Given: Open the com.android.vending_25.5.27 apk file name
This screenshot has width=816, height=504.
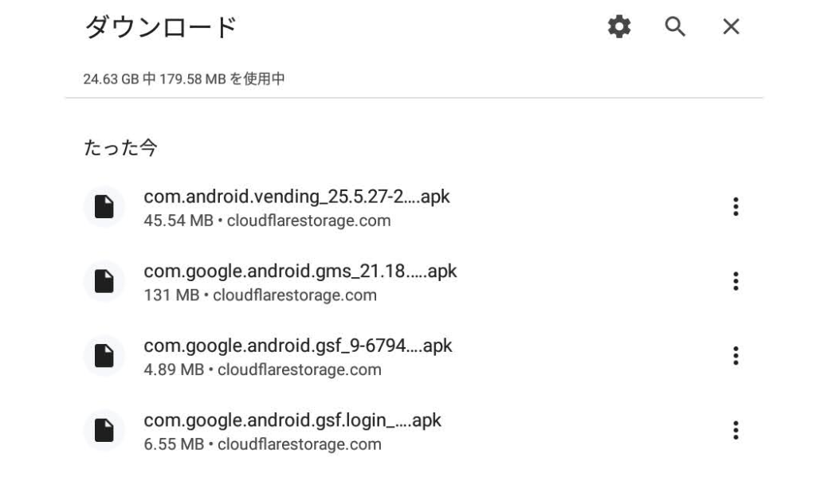Looking at the screenshot, I should pos(296,197).
